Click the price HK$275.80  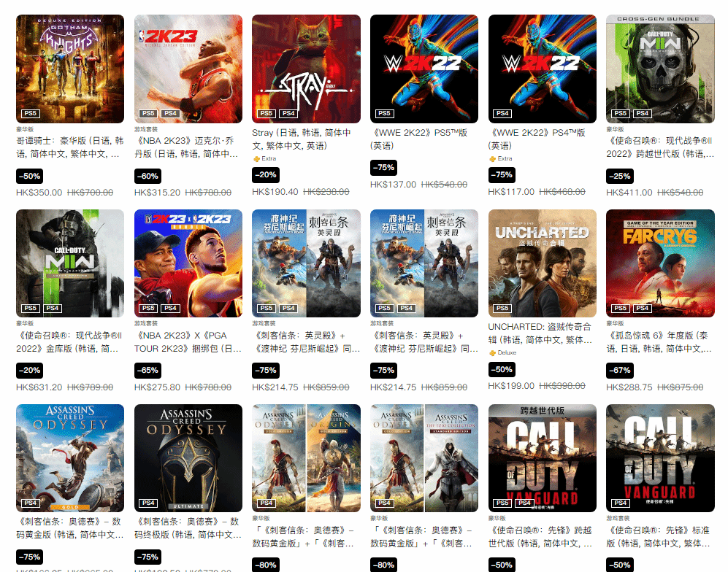157,387
